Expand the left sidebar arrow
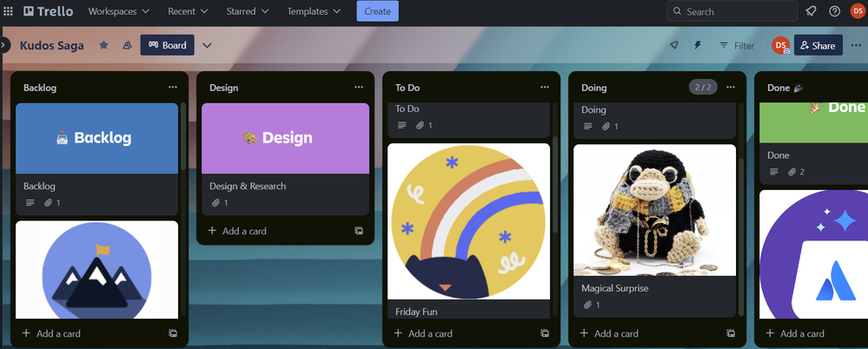 click(x=3, y=45)
